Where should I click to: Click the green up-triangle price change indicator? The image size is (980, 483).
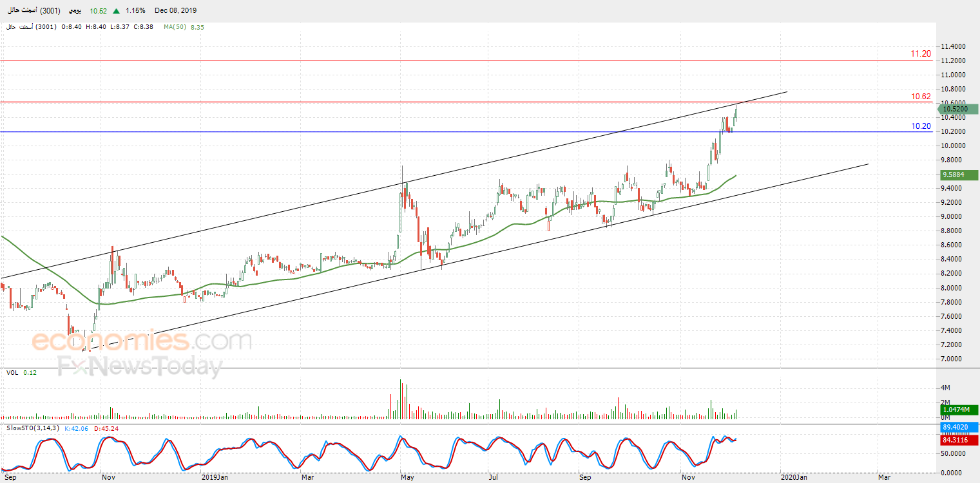tap(116, 11)
